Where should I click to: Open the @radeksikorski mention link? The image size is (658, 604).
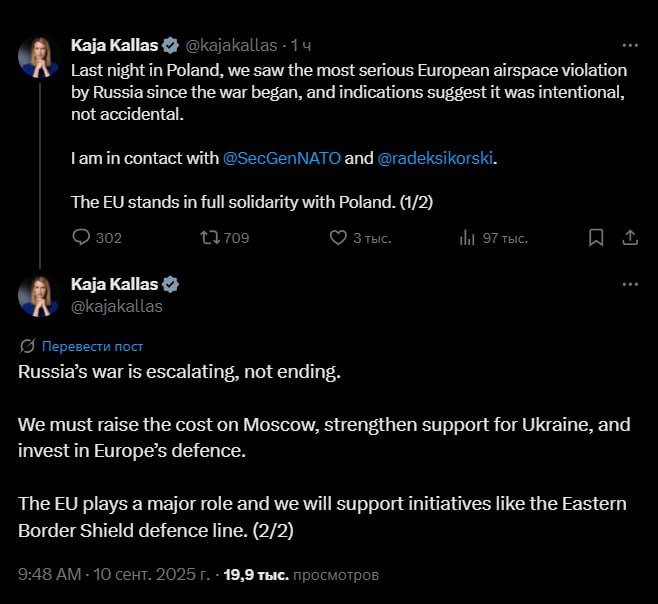[436, 158]
